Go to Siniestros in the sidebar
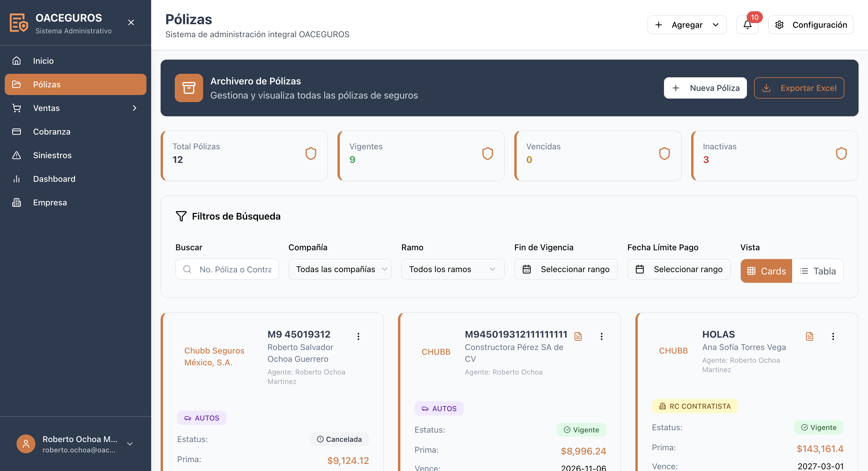The width and height of the screenshot is (868, 471). click(x=52, y=155)
